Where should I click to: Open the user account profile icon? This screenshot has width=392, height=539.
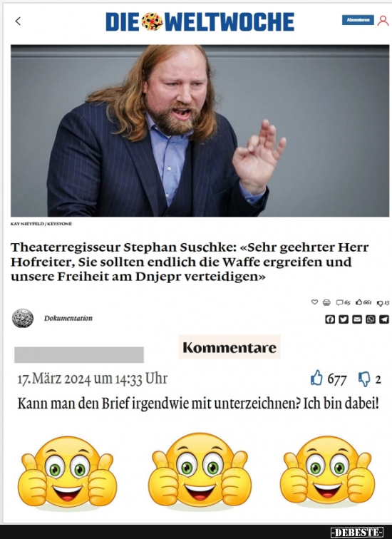(x=383, y=21)
